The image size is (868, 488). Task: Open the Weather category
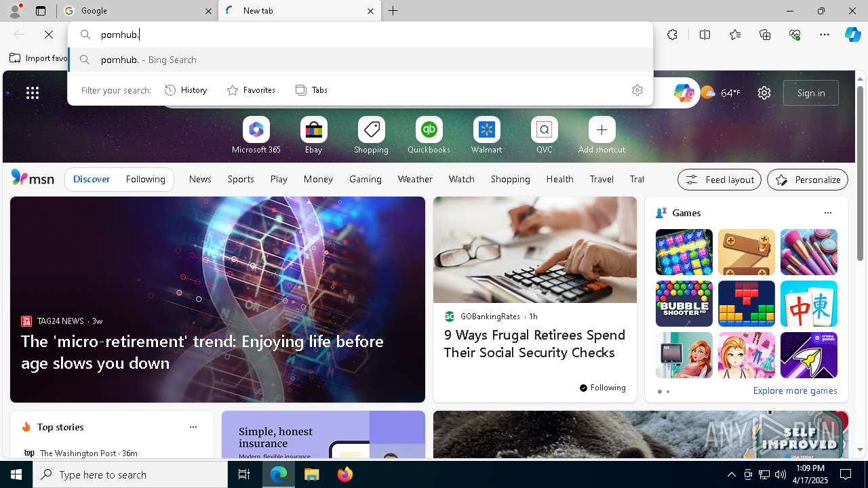(x=415, y=179)
